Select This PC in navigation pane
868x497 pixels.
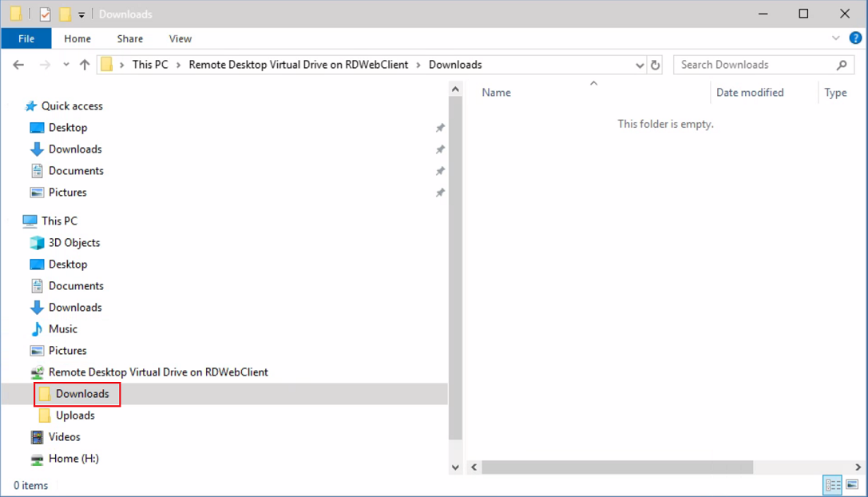(59, 221)
